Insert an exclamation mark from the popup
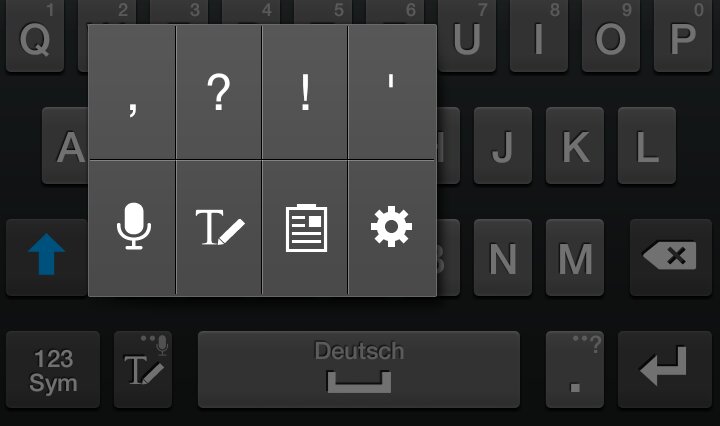 (305, 92)
